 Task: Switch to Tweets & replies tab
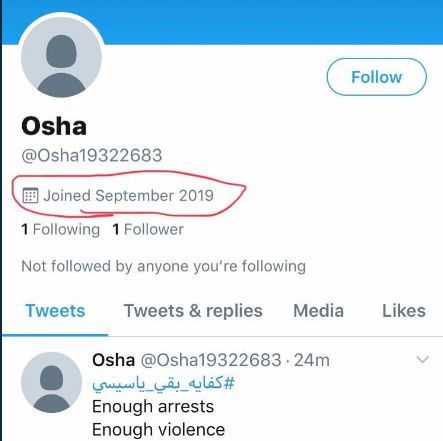[x=193, y=311]
